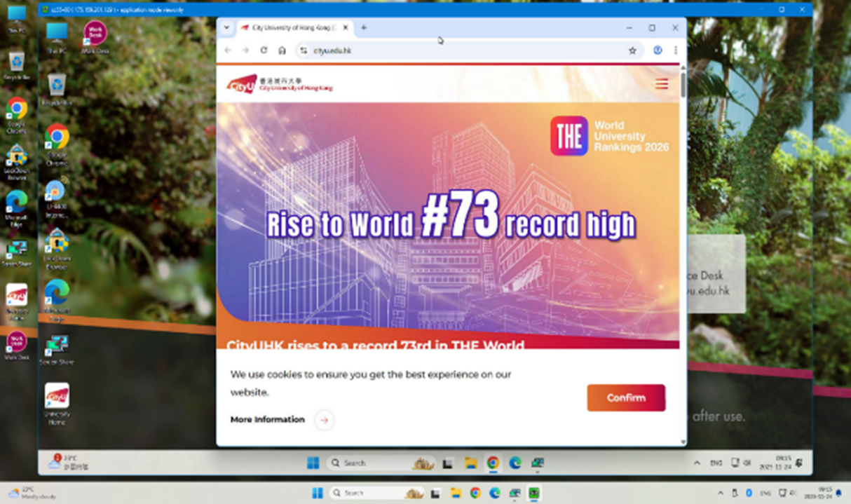Open the notification bell on the host taskbar
851x504 pixels.
click(x=838, y=493)
